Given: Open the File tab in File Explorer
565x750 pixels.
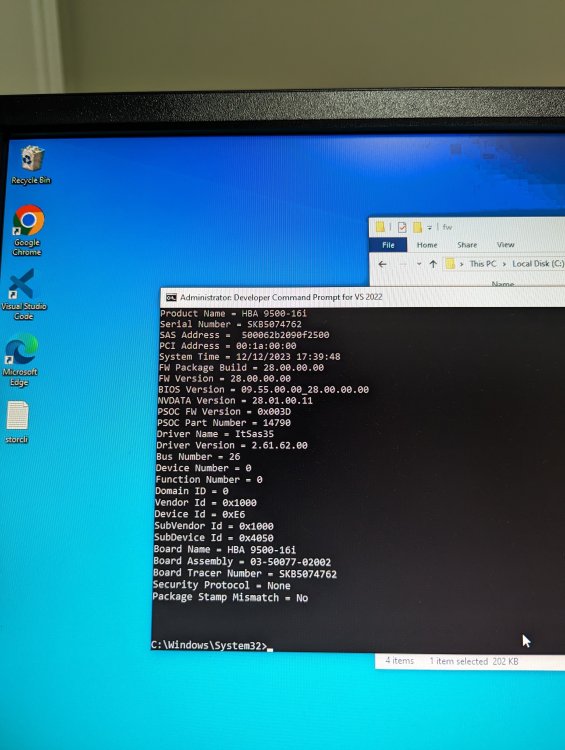Looking at the screenshot, I should pyautogui.click(x=388, y=245).
